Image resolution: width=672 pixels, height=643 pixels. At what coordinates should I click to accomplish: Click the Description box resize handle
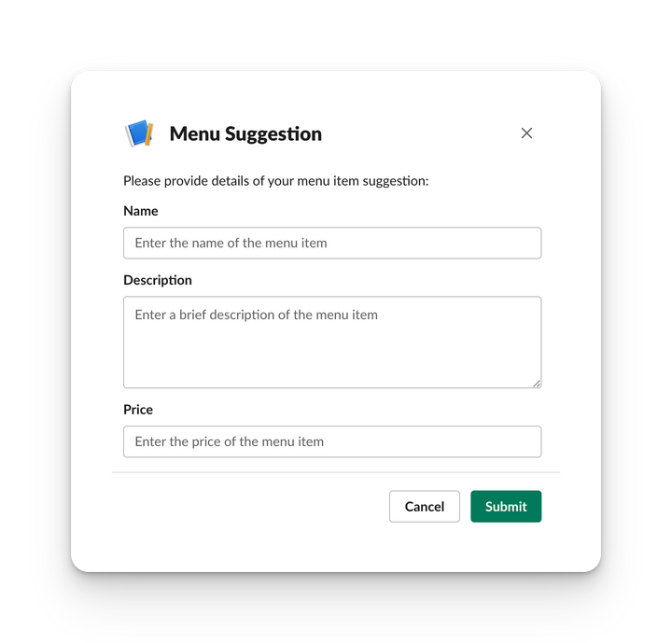537,383
